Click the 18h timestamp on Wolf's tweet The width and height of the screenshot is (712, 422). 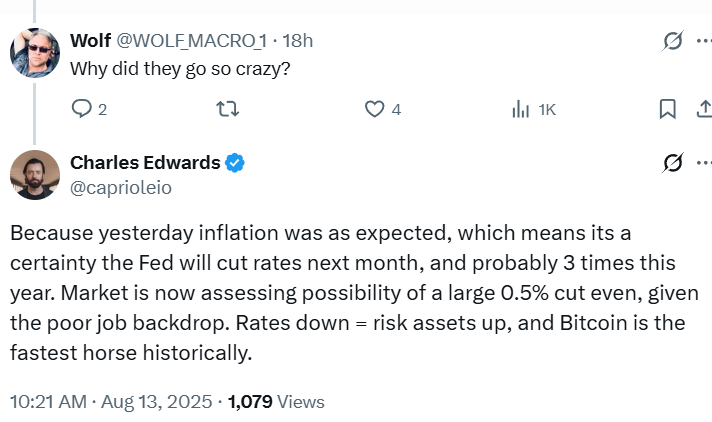coord(298,41)
